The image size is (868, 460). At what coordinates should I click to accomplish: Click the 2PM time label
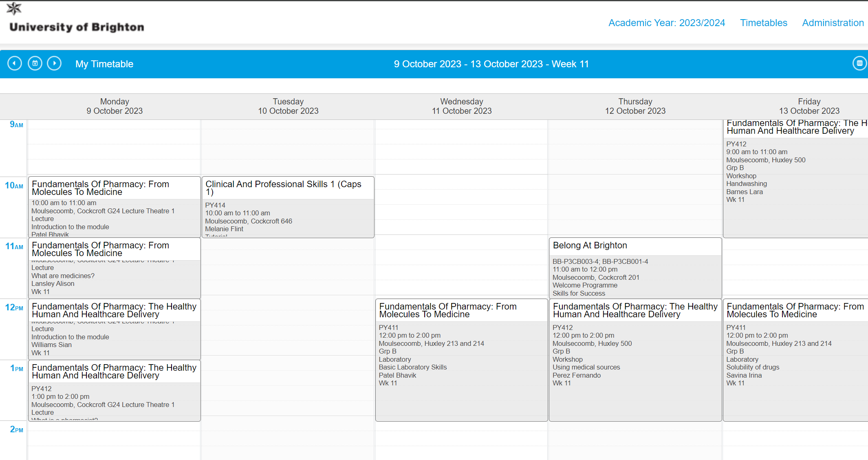[x=16, y=429]
